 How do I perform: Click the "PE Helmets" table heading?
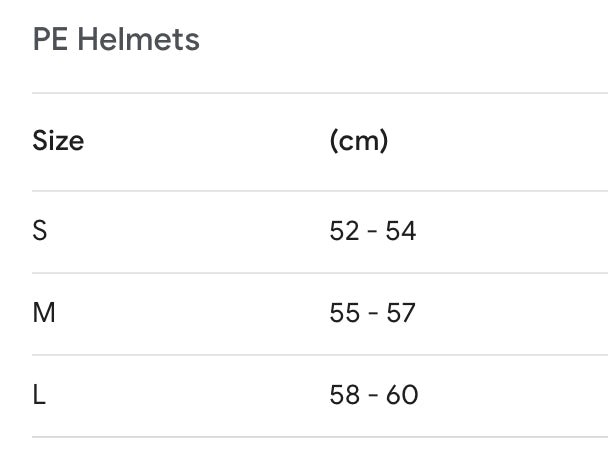116,40
